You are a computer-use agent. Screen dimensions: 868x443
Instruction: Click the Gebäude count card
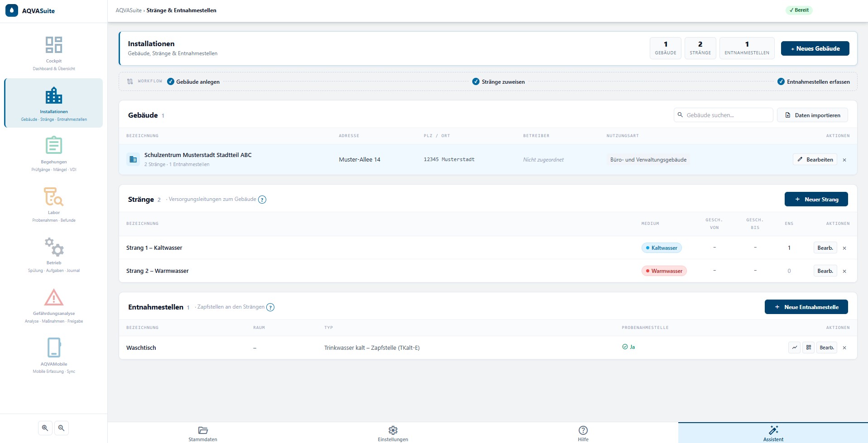point(666,48)
